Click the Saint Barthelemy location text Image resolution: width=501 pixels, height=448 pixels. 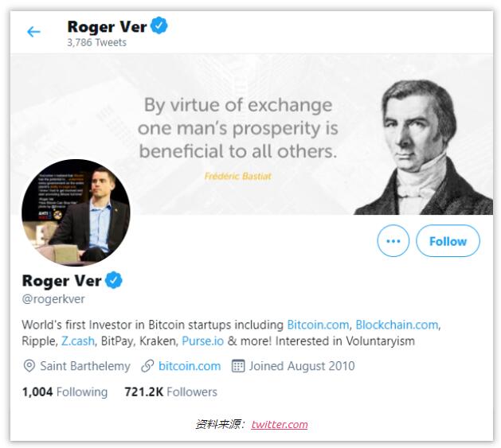[85, 366]
